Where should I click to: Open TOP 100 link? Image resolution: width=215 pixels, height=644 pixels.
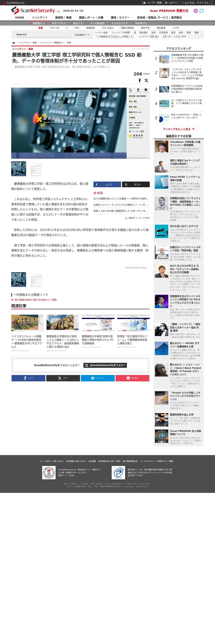click(x=54, y=28)
